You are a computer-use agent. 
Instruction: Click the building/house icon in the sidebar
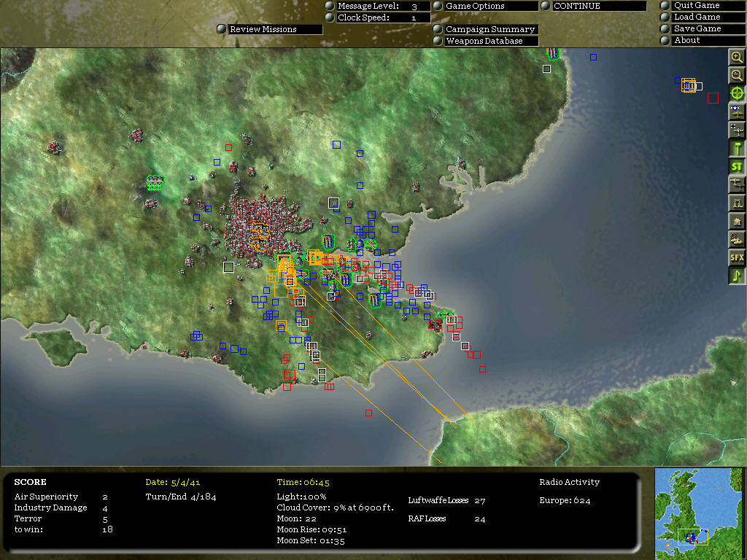(x=737, y=221)
